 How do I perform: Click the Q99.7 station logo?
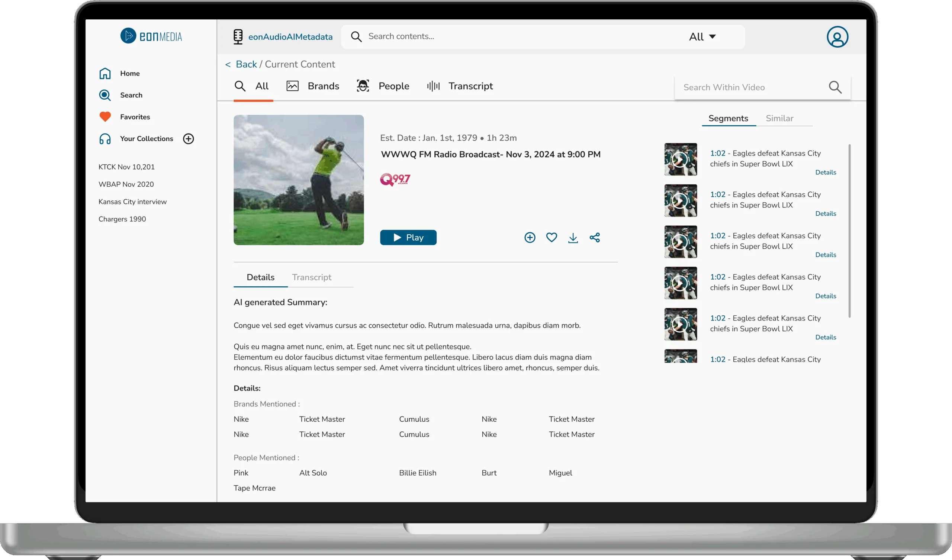coord(395,180)
